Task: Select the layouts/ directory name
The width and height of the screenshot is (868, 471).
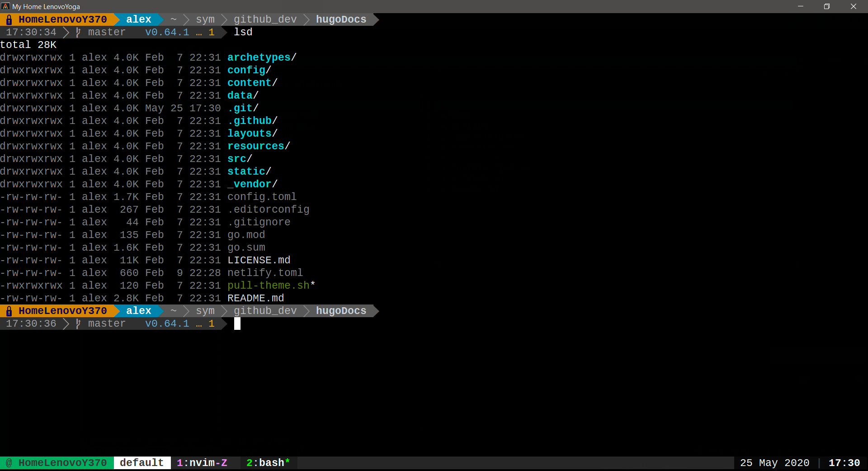Action: pyautogui.click(x=252, y=133)
